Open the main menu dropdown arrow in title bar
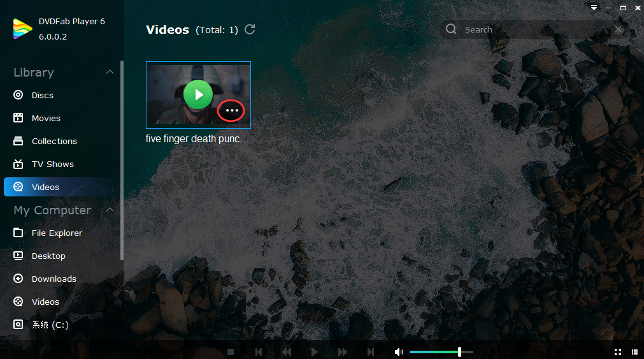 pyautogui.click(x=594, y=8)
